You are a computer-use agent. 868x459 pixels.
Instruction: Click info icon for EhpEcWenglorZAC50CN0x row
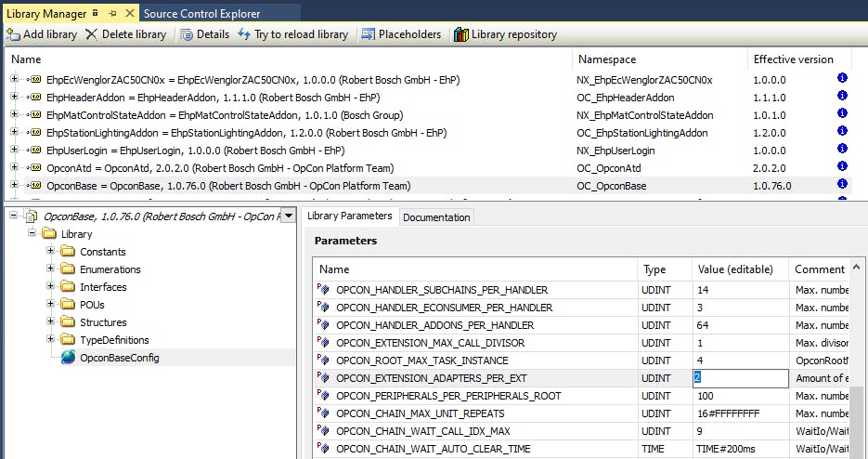tap(842, 78)
